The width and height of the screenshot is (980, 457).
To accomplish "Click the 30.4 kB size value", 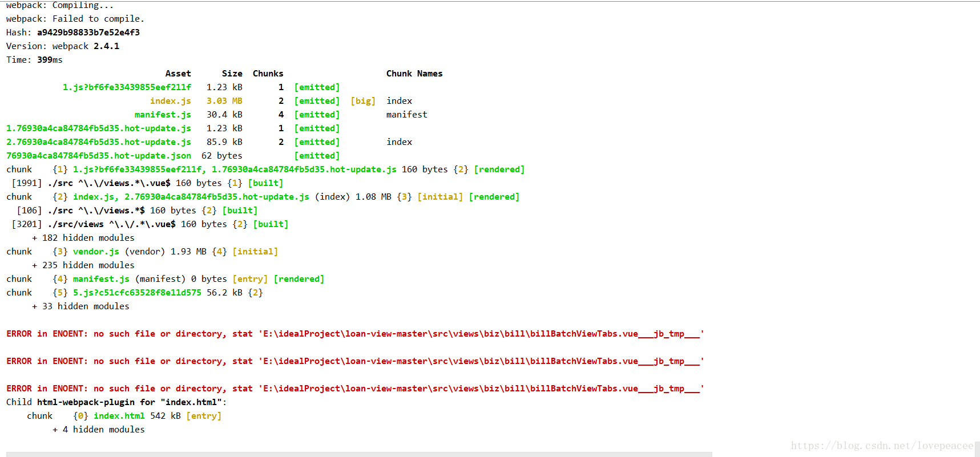I will 224,115.
